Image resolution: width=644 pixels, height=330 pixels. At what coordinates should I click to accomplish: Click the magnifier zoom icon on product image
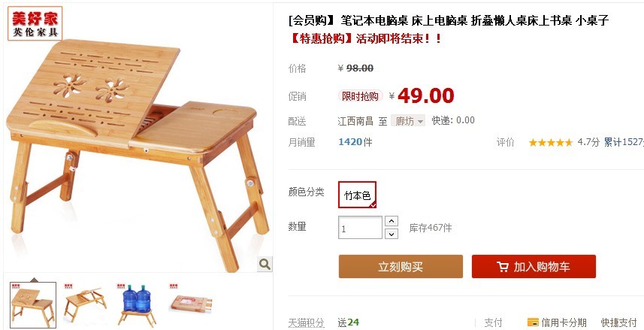point(265,265)
